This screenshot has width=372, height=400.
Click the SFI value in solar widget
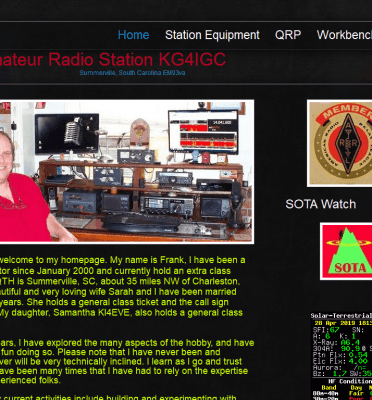[x=334, y=330]
